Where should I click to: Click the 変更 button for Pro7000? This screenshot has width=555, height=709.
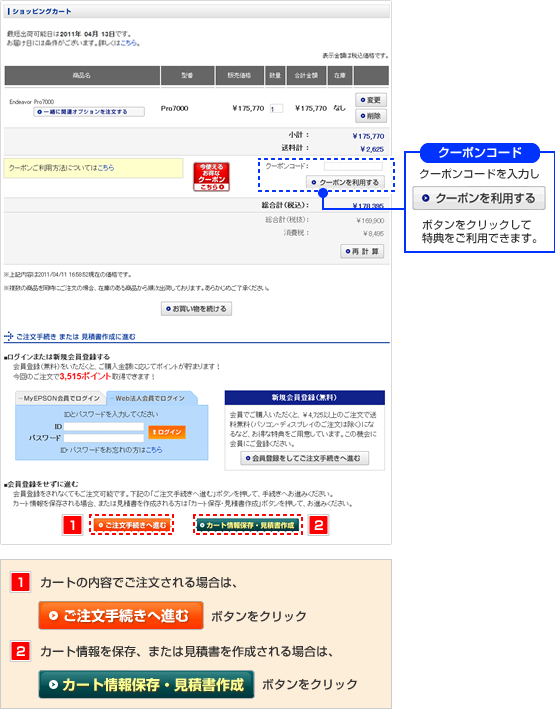pyautogui.click(x=371, y=100)
